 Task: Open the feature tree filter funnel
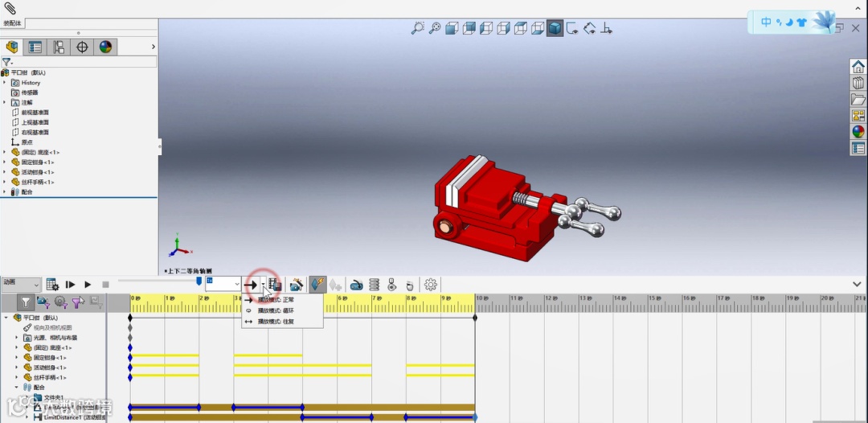point(6,62)
